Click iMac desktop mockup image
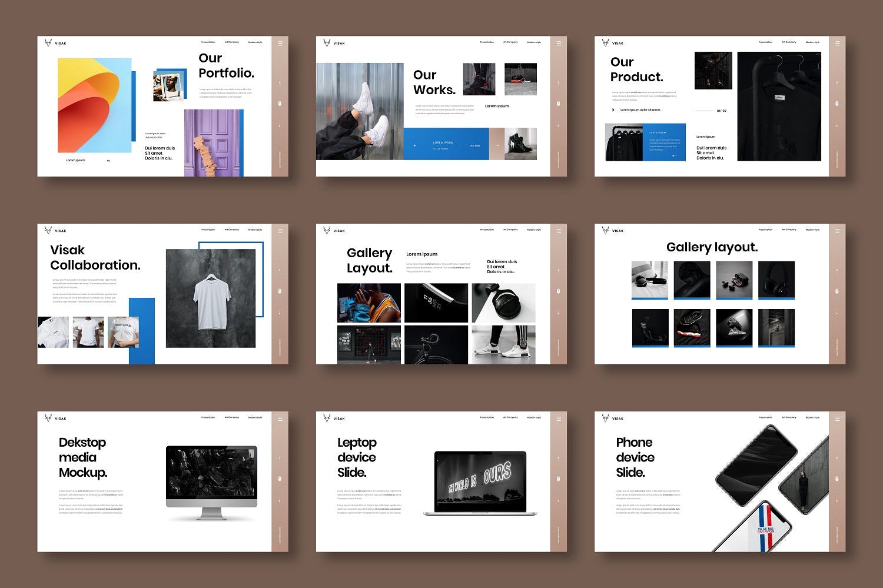Screen dimensions: 883x588 (211, 483)
